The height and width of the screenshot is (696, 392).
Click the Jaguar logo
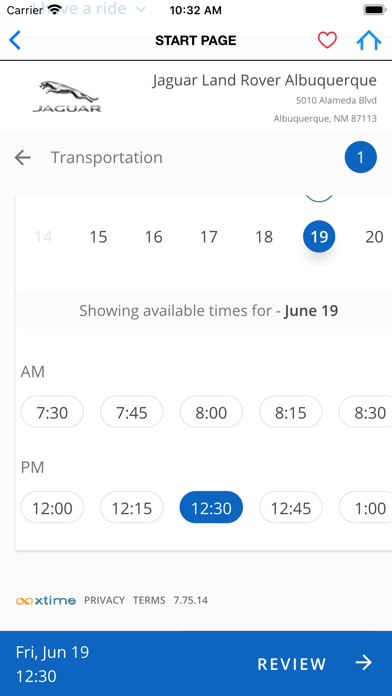click(67, 96)
